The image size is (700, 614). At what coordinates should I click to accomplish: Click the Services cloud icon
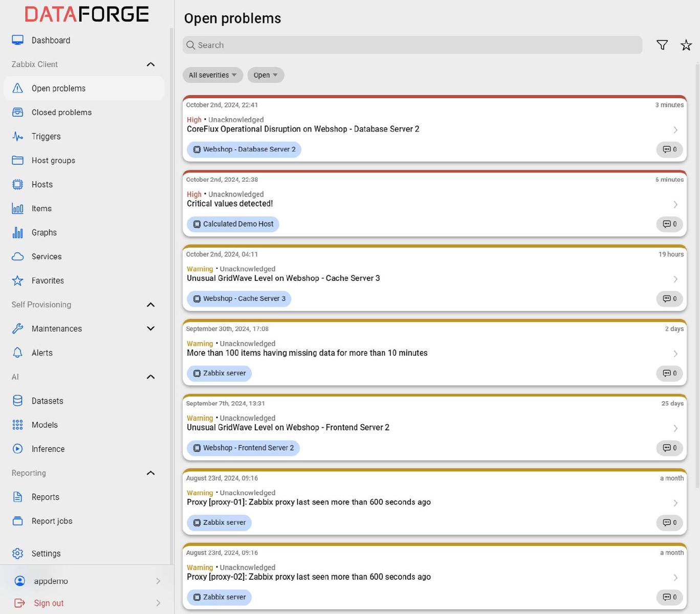click(17, 257)
